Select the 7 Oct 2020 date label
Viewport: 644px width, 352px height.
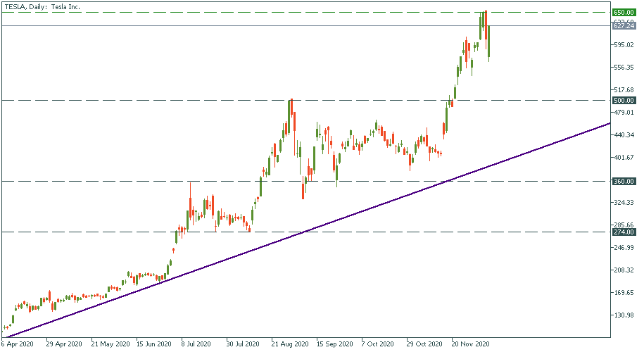click(377, 345)
